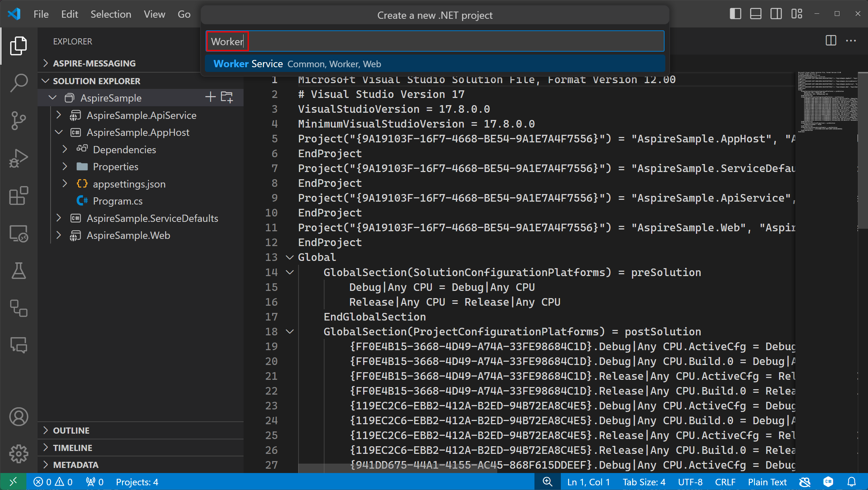Open the Selection menu

pyautogui.click(x=111, y=14)
